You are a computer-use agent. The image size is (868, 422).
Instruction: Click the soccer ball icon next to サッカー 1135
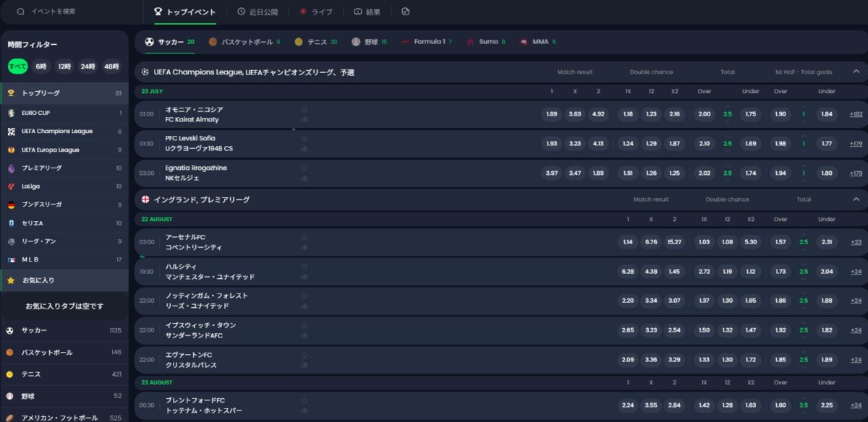(10, 330)
